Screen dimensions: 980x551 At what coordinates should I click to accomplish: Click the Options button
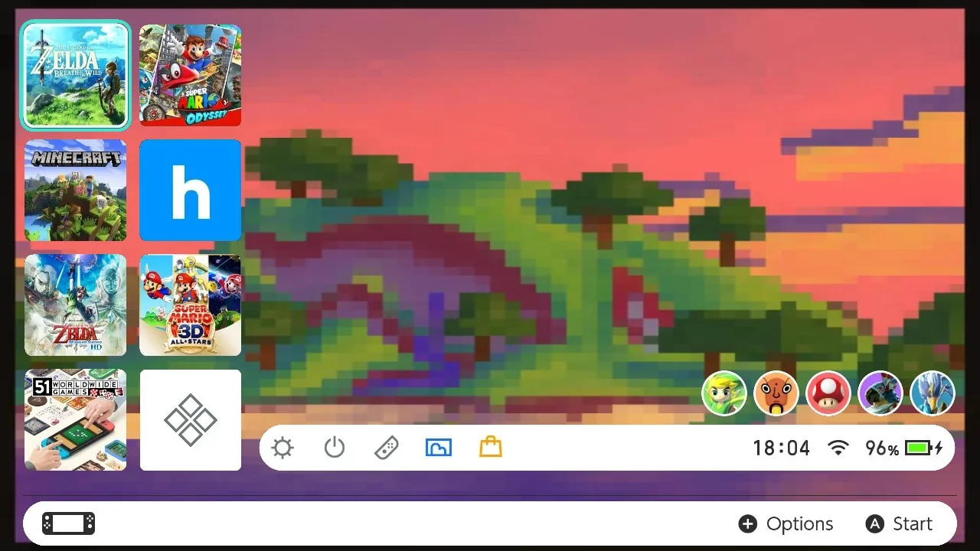point(786,523)
